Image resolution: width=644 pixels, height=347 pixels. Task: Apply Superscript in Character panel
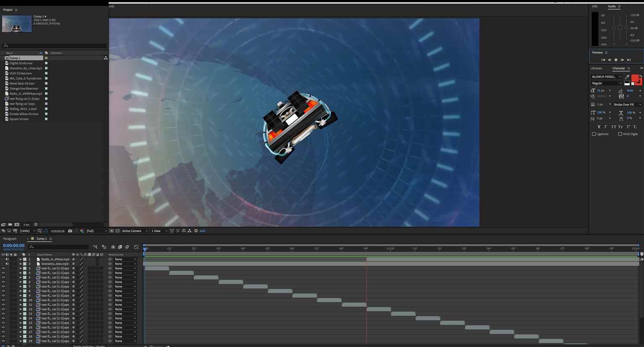point(628,126)
